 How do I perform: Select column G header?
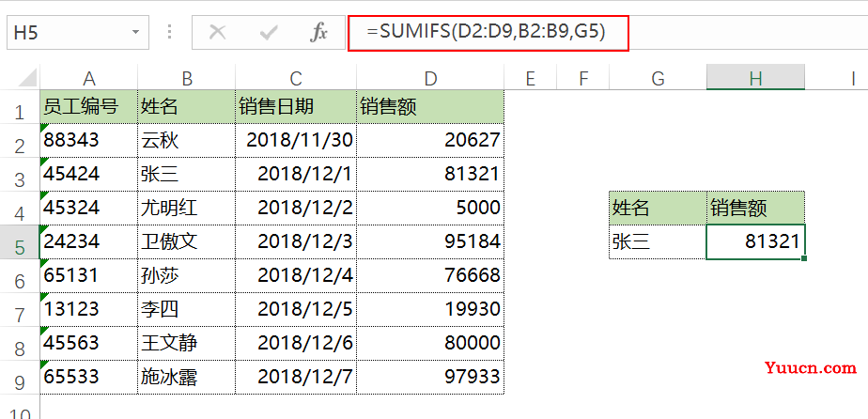[658, 79]
